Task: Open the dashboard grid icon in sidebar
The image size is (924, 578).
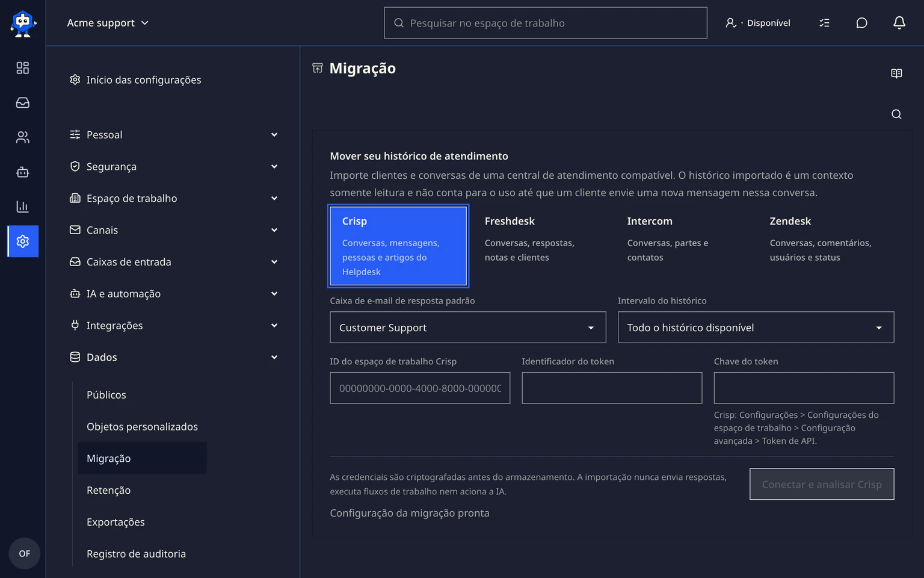Action: 23,68
